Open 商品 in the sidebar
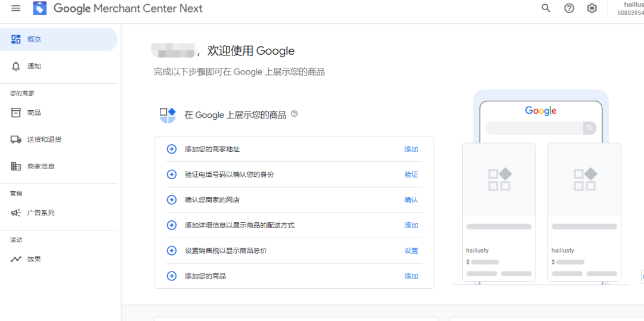 58,113
